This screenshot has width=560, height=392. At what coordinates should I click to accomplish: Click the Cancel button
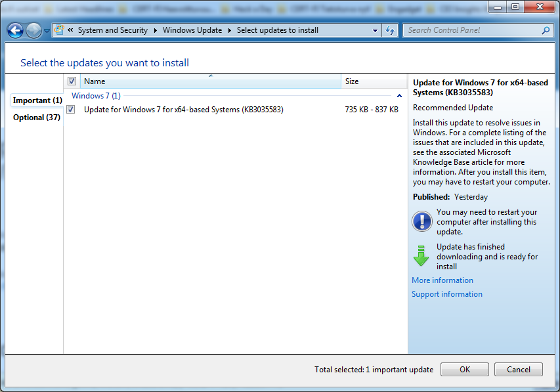tap(519, 370)
